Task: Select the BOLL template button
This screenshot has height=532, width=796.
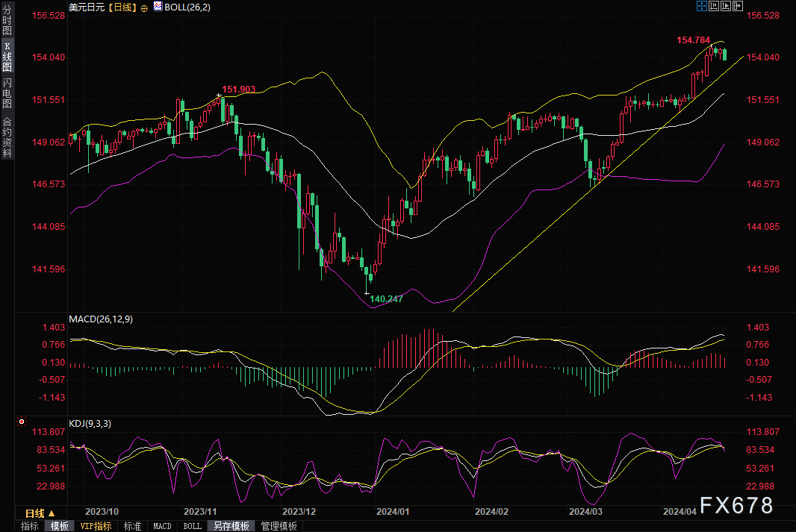Action: [x=192, y=526]
